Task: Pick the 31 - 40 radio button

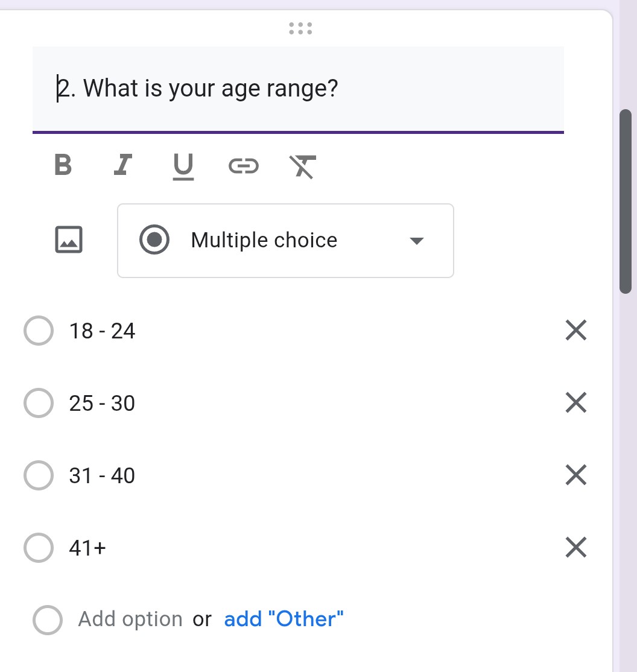Action: 39,475
